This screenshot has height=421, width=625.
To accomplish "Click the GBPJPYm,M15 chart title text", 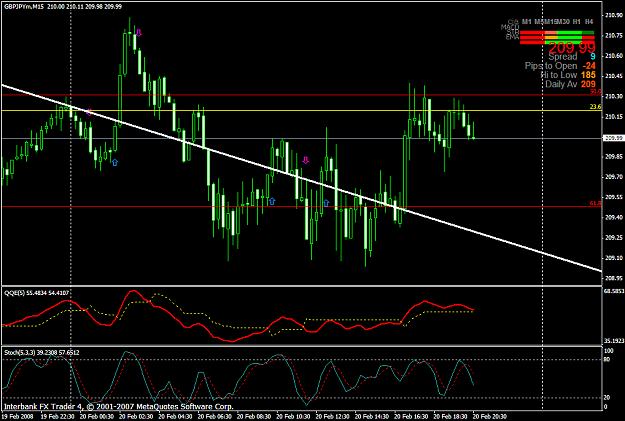I will (24, 6).
